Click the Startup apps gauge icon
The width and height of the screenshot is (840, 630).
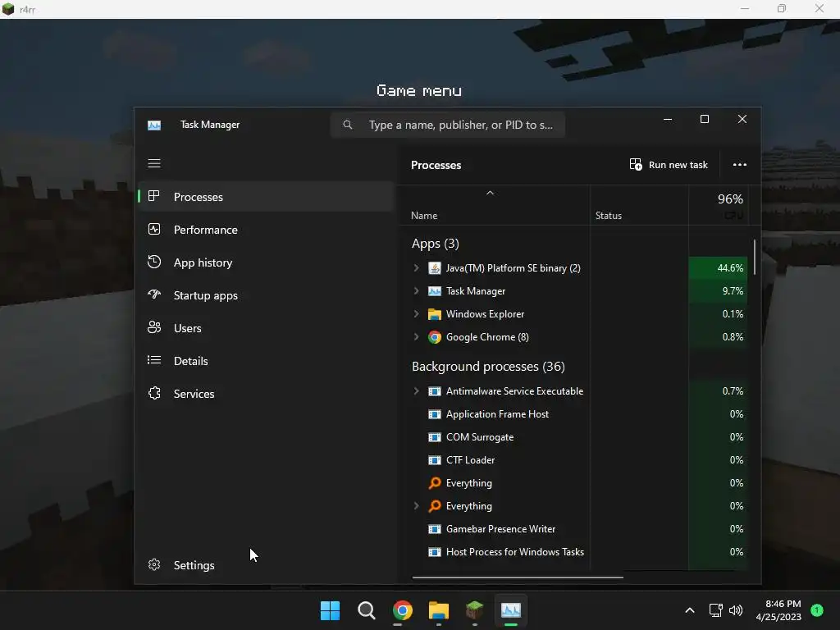coord(153,294)
